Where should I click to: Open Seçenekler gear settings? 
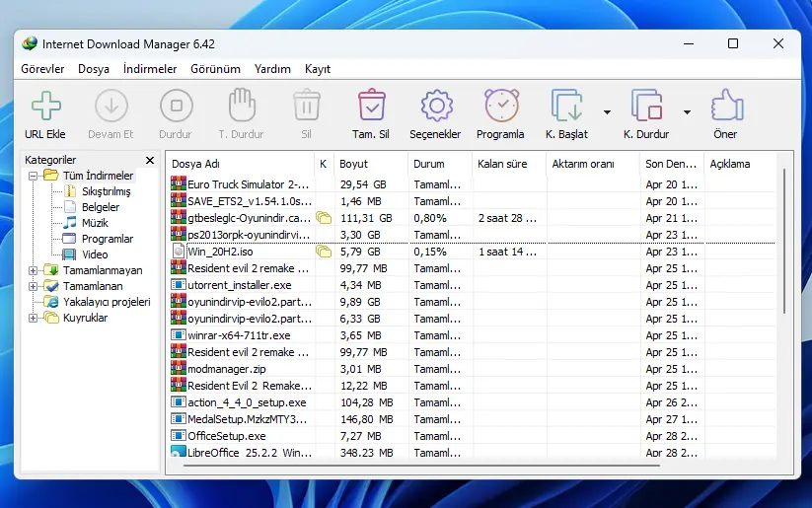click(x=436, y=106)
